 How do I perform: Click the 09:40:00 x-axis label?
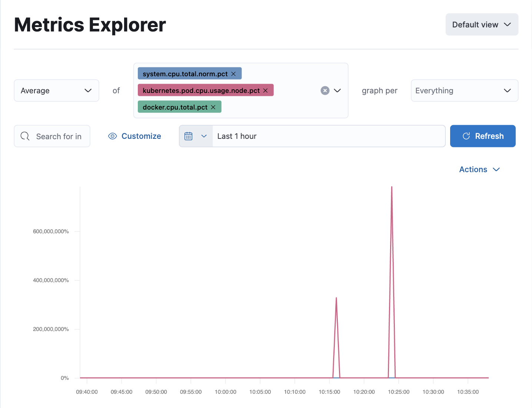click(x=87, y=392)
